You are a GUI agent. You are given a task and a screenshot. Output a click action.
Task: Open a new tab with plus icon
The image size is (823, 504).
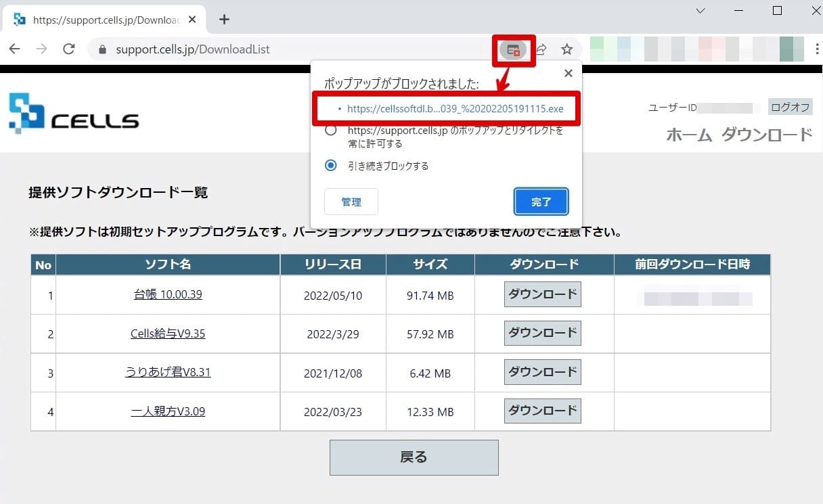tap(225, 19)
